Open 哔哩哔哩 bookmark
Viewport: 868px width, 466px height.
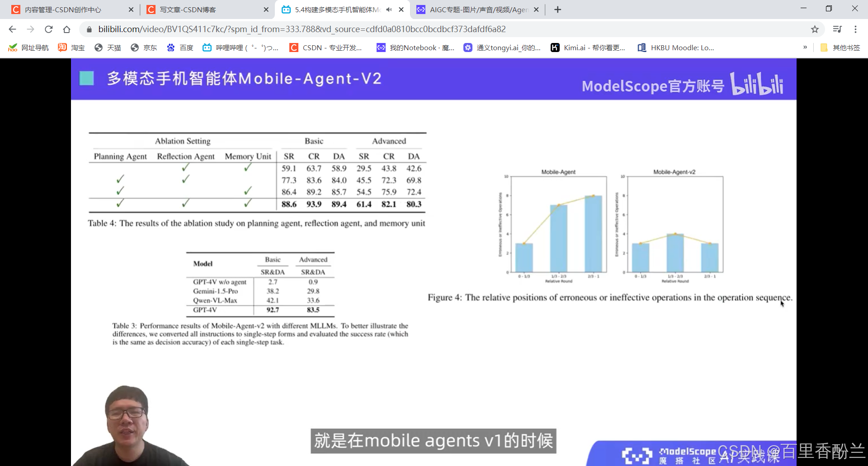point(241,48)
